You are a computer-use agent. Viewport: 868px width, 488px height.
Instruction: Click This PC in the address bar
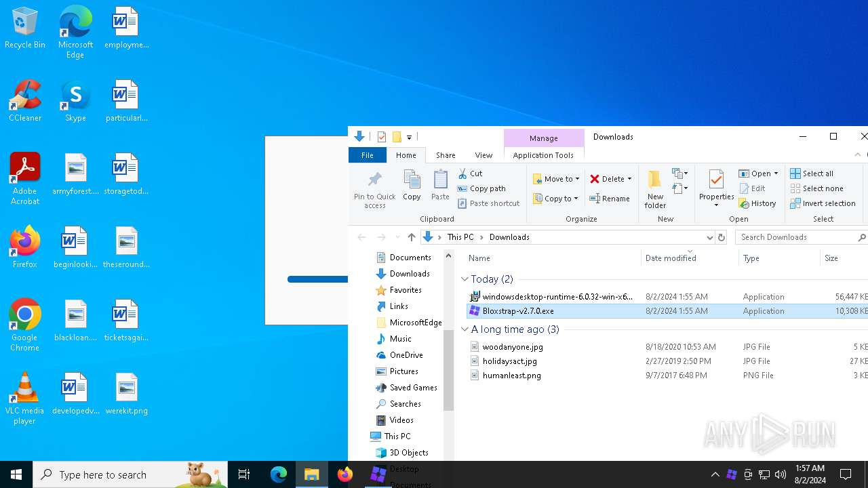click(460, 237)
